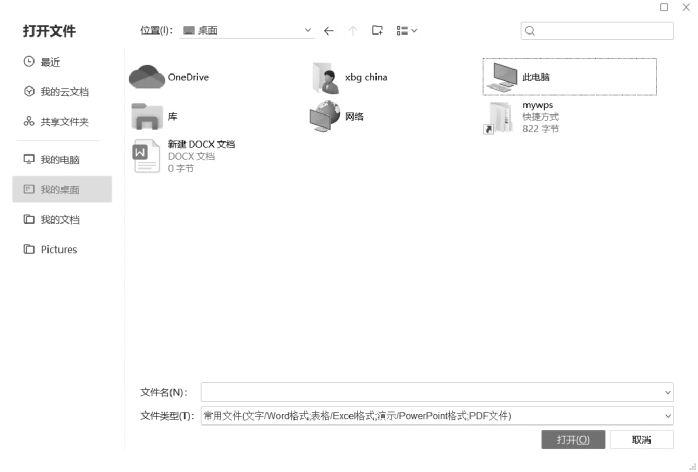The image size is (698, 472).
Task: Click the OneDrive text label
Action: pyautogui.click(x=188, y=77)
